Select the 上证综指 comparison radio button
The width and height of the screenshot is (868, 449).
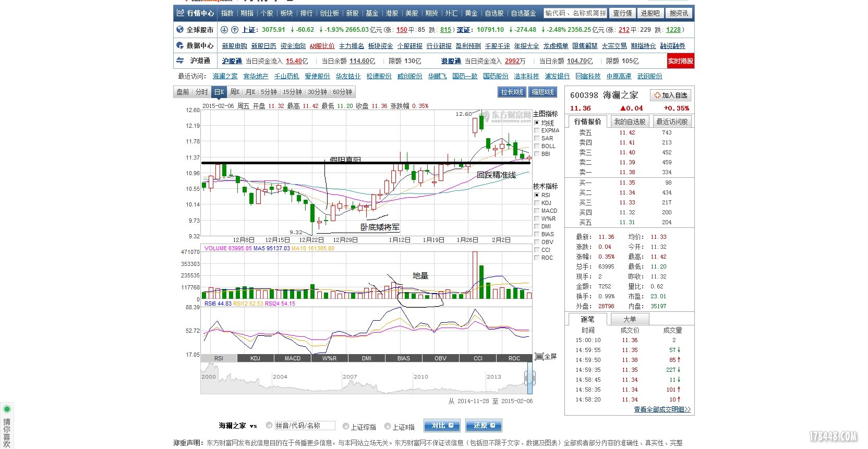[x=345, y=427]
